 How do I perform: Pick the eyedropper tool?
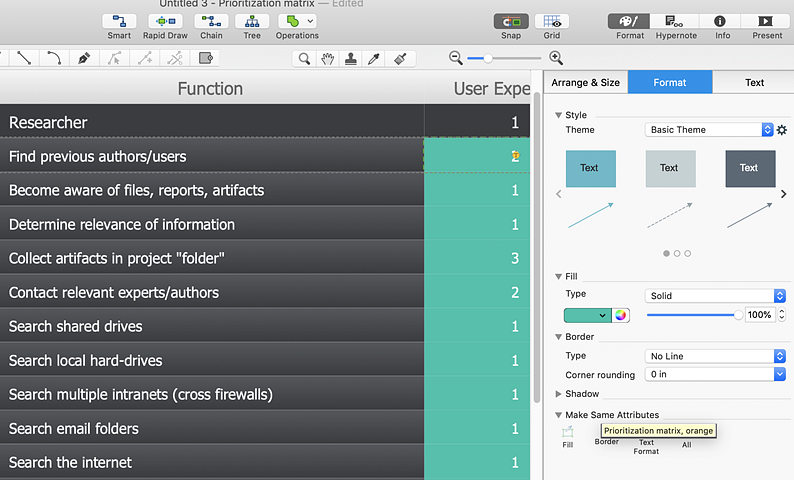375,59
